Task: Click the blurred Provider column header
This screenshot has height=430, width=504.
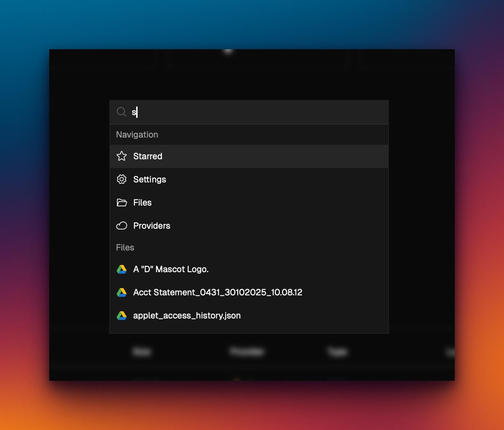Action: point(247,351)
